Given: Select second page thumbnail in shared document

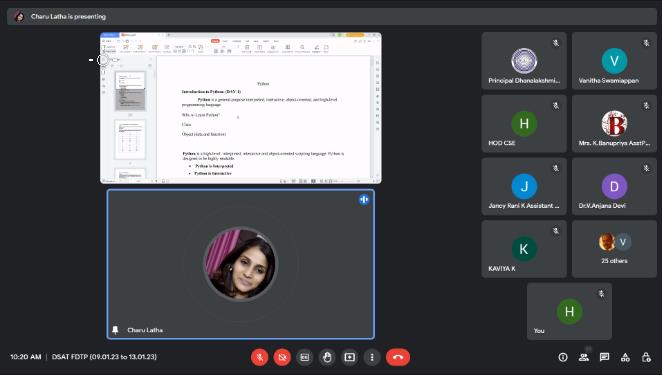Looking at the screenshot, I should point(130,139).
